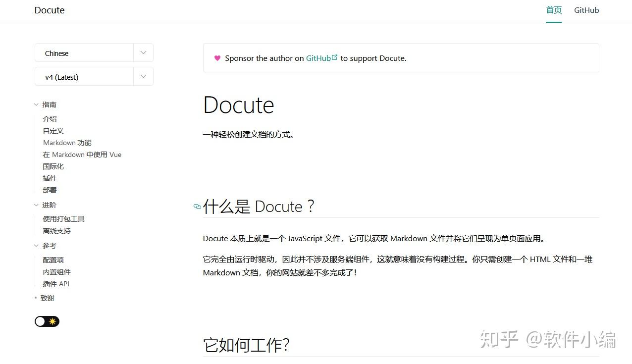Open the Markdown 功能 page
632x364 pixels.
coord(67,143)
